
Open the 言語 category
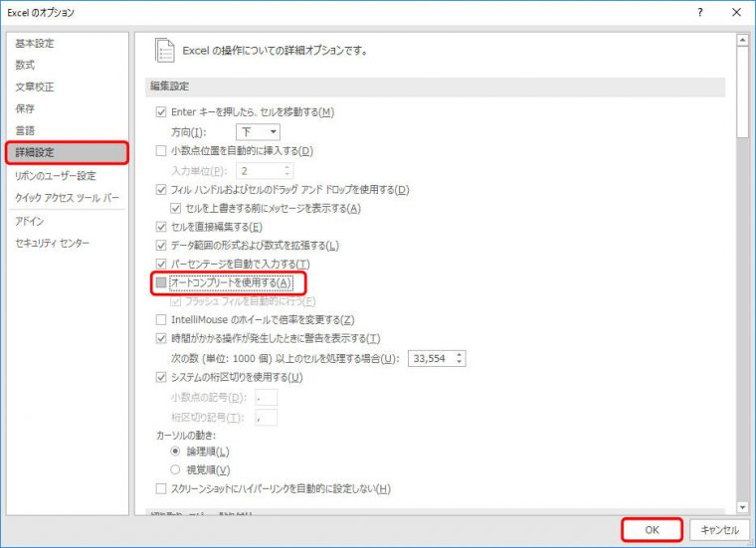pyautogui.click(x=25, y=130)
